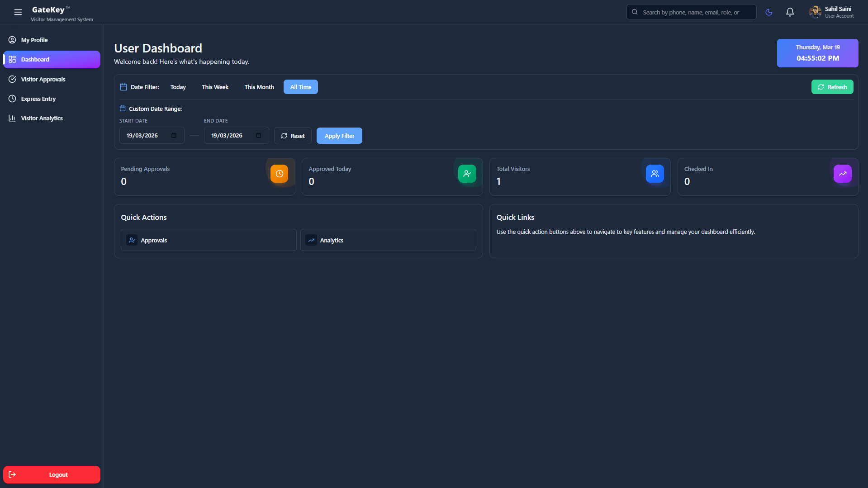Click the Express Entry clock icon
868x488 pixels.
pos(13,99)
